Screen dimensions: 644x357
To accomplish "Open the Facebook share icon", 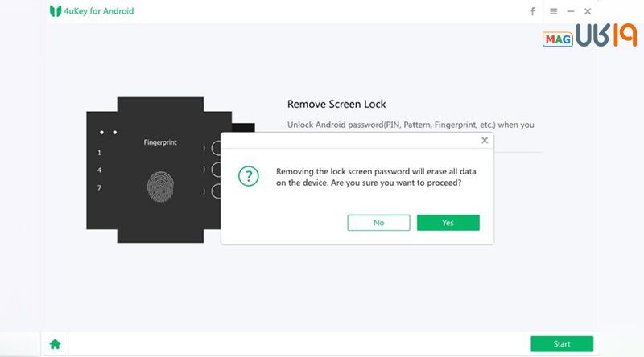I will [532, 11].
